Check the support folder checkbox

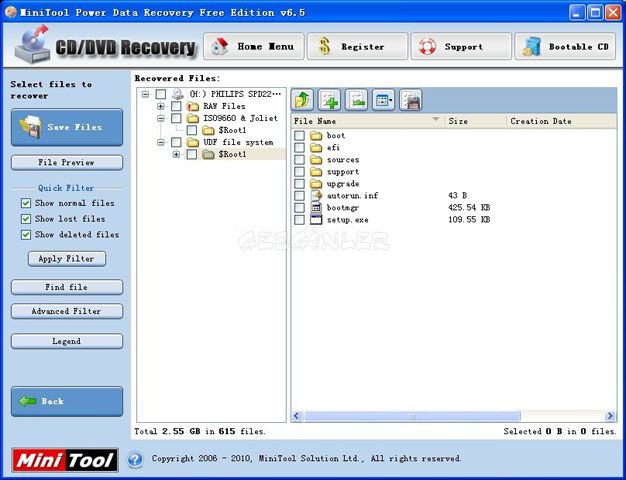(299, 172)
